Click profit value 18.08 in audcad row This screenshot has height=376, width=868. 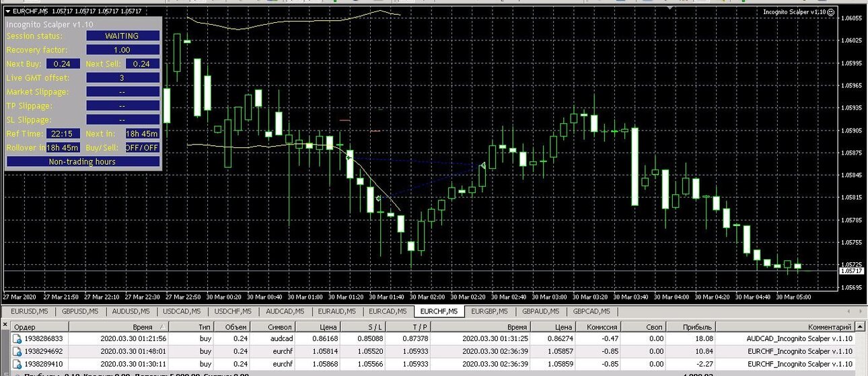coord(703,338)
